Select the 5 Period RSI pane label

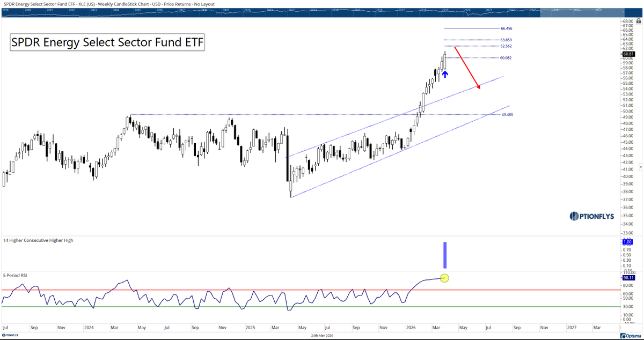15,275
